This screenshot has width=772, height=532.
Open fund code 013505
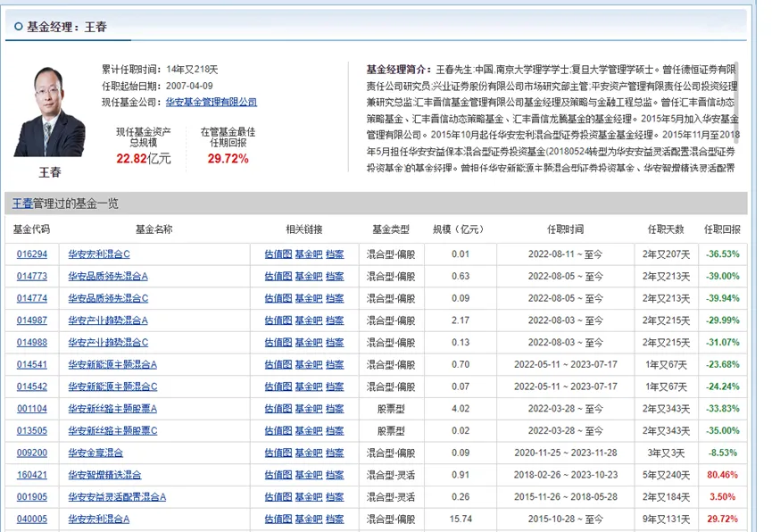[x=32, y=431]
